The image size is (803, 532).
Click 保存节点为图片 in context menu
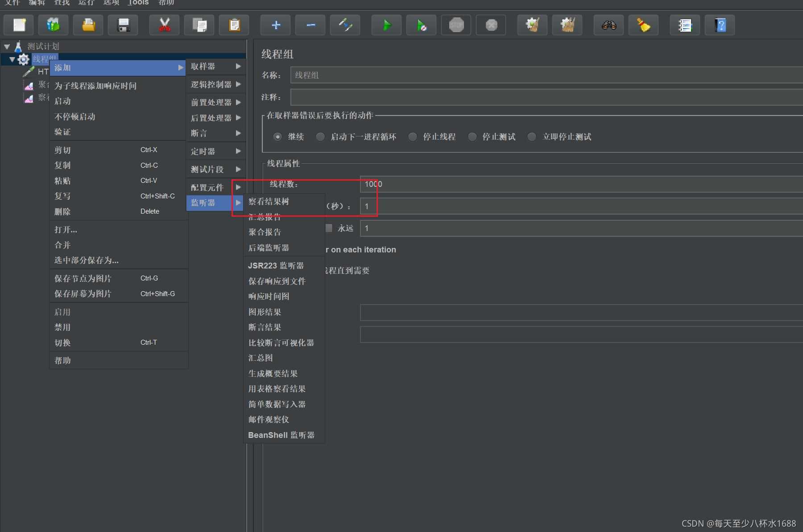tap(83, 278)
